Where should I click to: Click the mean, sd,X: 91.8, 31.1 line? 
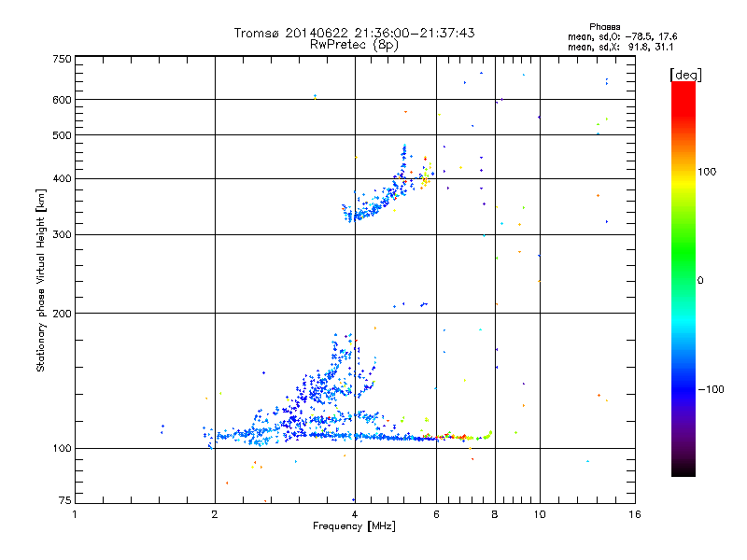(x=620, y=48)
